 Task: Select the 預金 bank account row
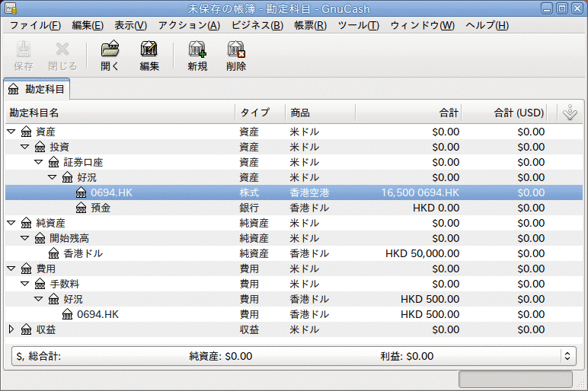[x=294, y=208]
